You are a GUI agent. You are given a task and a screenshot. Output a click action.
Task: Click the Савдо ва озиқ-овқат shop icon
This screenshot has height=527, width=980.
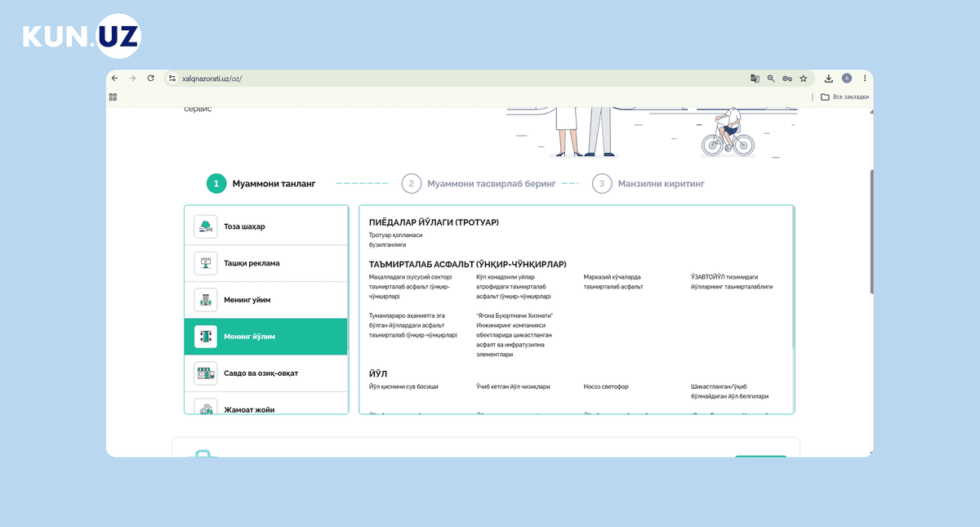pos(206,373)
